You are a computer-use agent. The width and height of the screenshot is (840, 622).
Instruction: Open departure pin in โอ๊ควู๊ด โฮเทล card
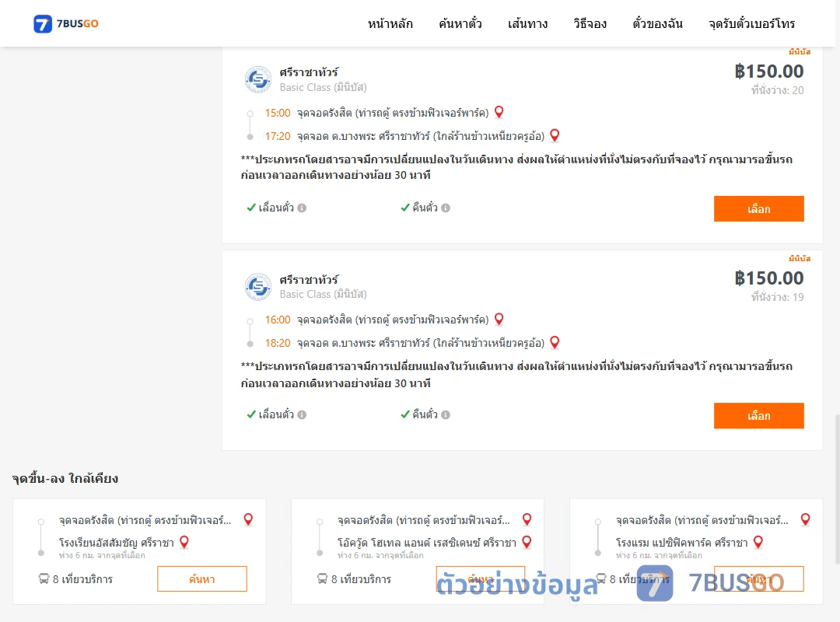tap(527, 519)
